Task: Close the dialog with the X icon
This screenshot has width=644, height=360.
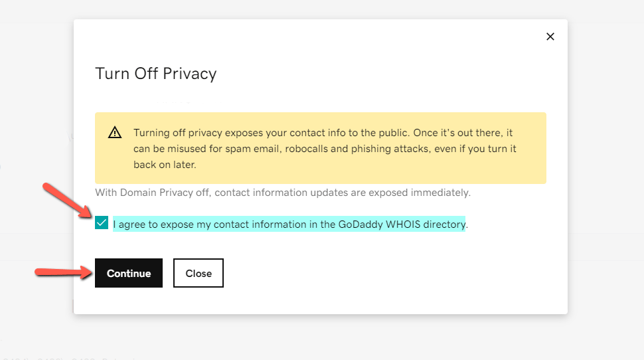Action: [x=550, y=37]
